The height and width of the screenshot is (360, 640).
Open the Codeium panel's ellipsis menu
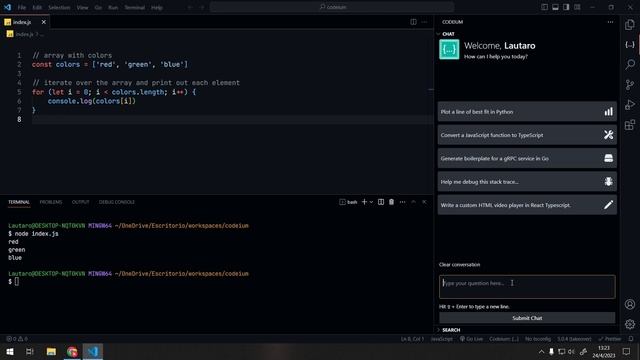[610, 22]
